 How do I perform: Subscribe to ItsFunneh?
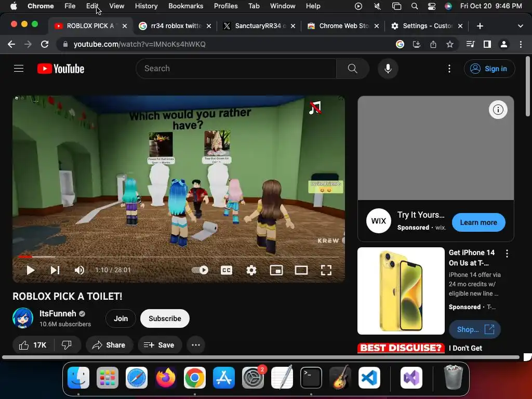(x=165, y=318)
